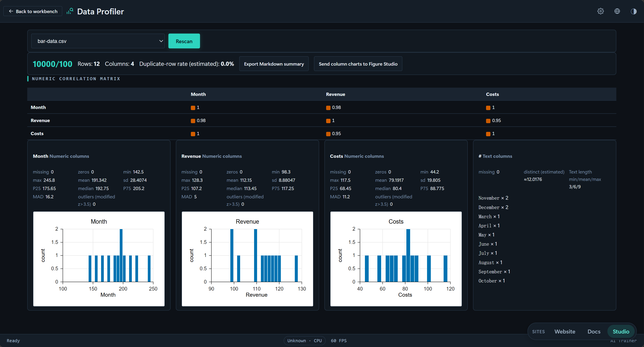Click the Text columns card heading
Image resolution: width=644 pixels, height=347 pixels.
point(495,156)
